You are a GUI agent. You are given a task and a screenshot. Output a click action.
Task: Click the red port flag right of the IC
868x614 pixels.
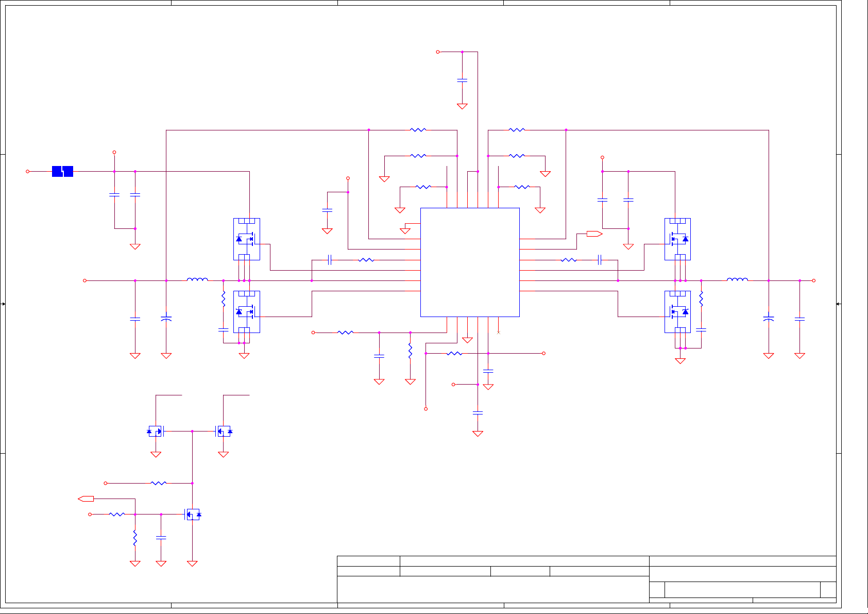(594, 234)
